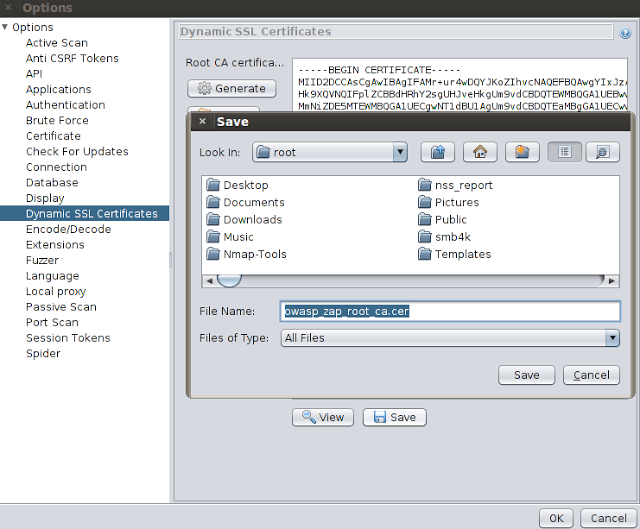Open the Nmap-Tools folder
Screen dimensions: 640x529
tap(246, 254)
